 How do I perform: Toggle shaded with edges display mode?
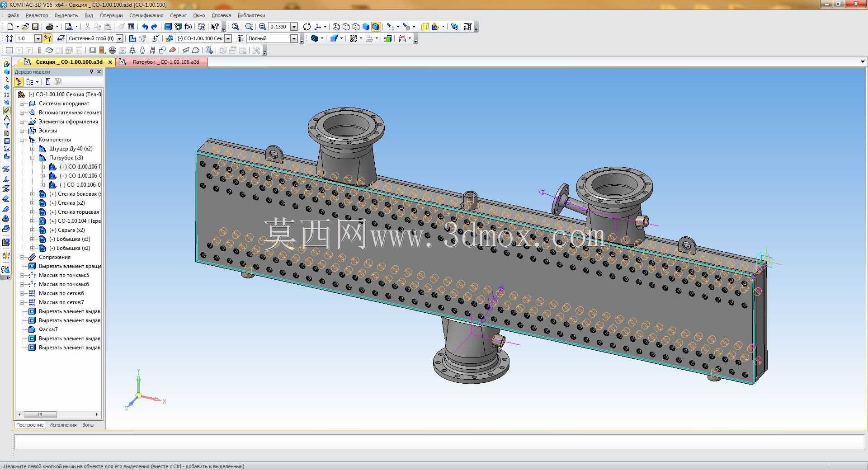(376, 27)
